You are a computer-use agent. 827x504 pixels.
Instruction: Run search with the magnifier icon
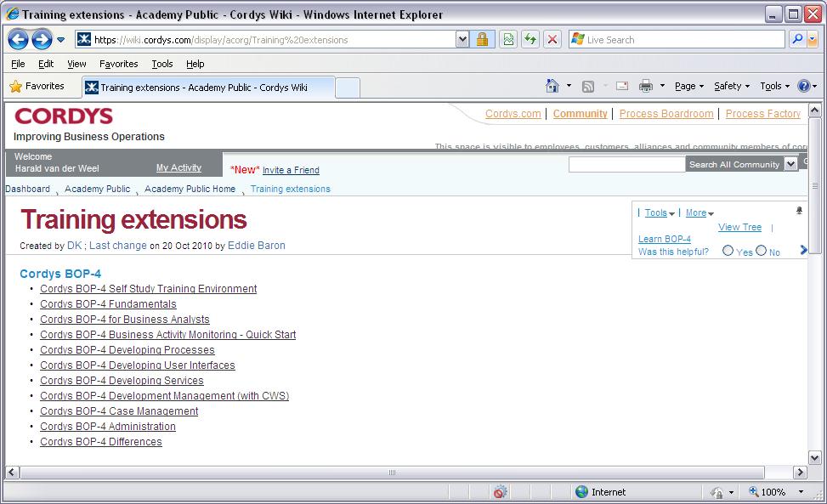797,40
